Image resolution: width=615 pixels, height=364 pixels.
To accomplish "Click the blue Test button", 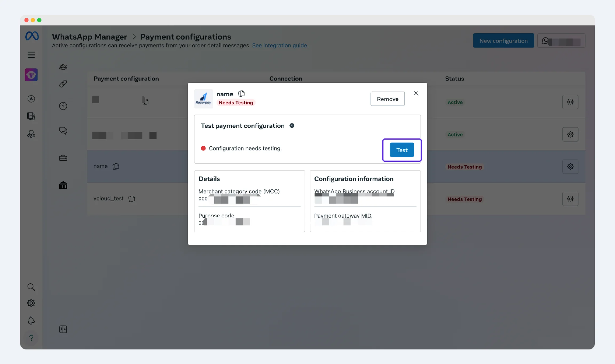I will click(x=402, y=150).
